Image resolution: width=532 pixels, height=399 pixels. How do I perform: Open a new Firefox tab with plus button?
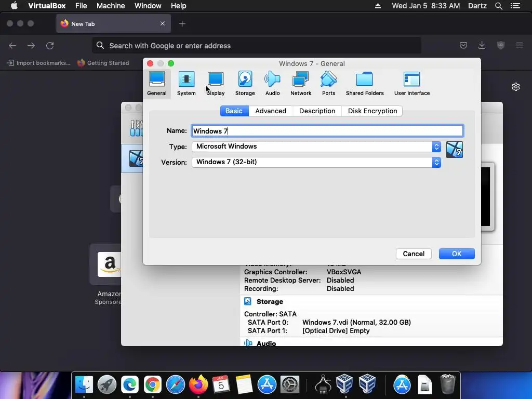(182, 24)
